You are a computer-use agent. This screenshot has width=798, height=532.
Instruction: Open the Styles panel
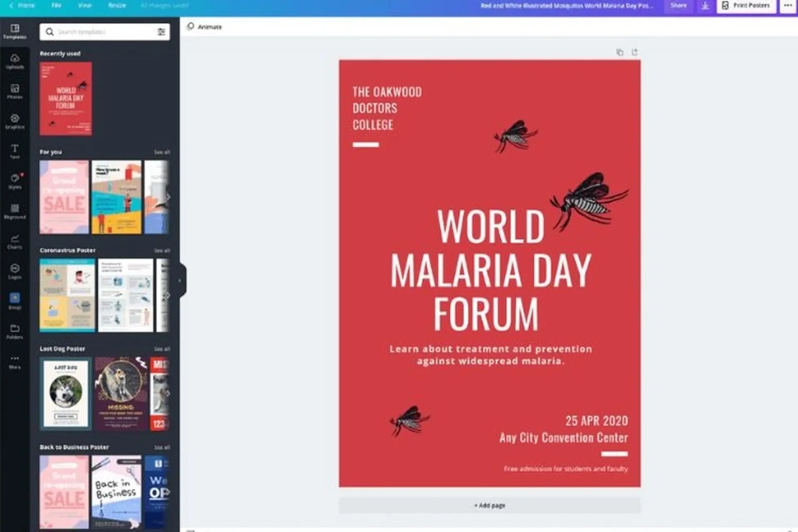tap(15, 181)
